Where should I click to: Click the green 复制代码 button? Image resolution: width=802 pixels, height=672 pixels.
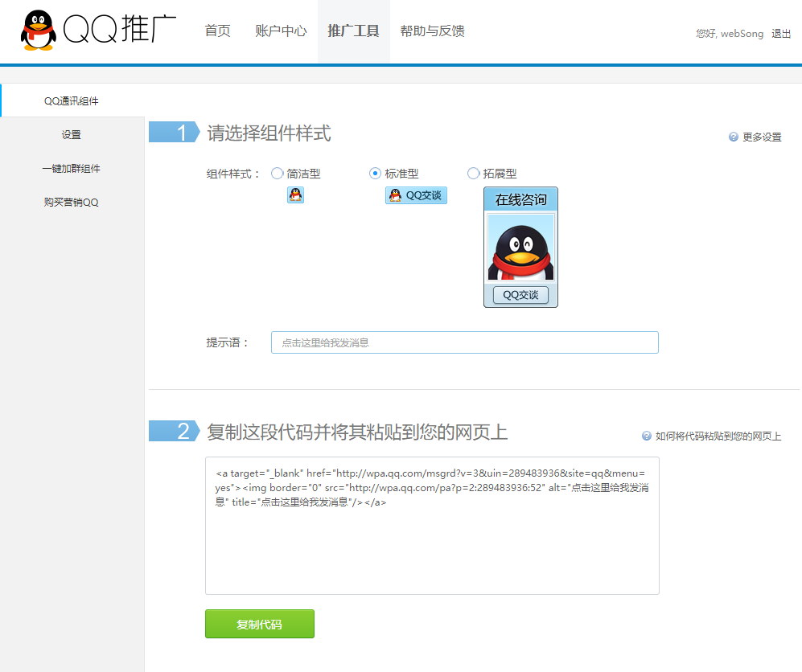260,624
